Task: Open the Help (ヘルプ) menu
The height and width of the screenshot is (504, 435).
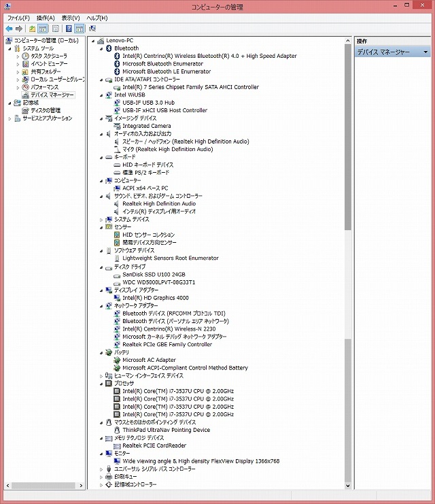Action: [x=97, y=18]
